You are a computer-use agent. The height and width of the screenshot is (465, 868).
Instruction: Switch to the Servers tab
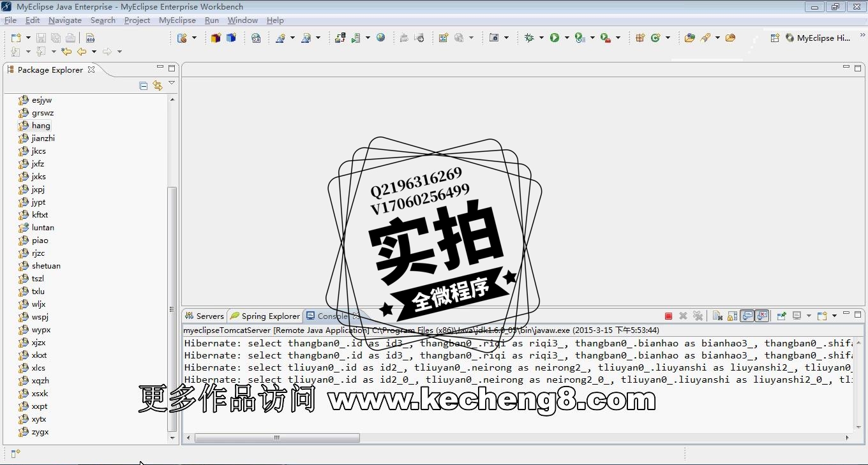click(204, 316)
